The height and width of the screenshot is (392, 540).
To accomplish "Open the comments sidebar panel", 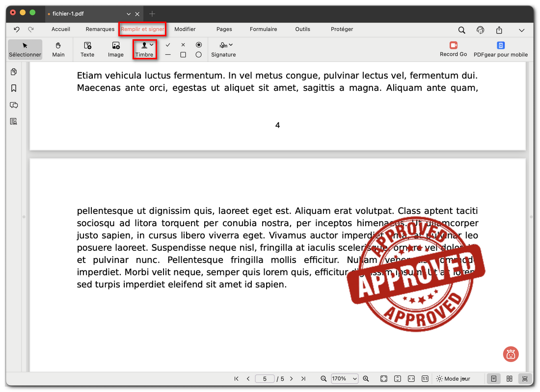I will click(x=14, y=105).
